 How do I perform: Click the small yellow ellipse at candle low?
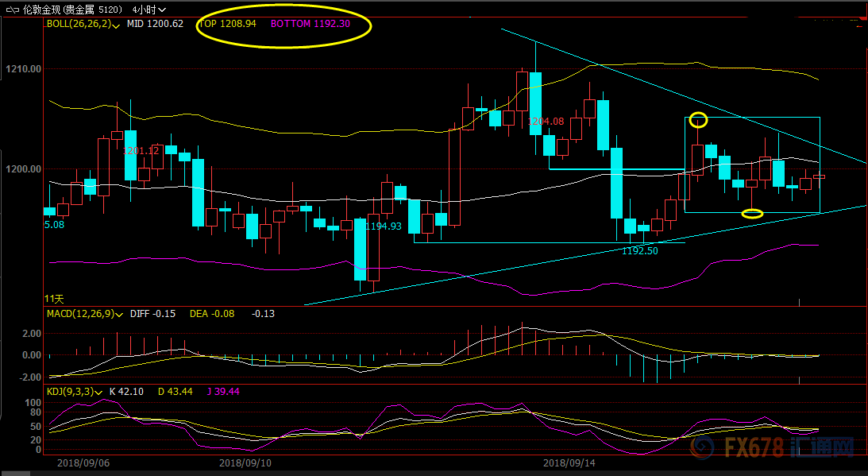752,213
